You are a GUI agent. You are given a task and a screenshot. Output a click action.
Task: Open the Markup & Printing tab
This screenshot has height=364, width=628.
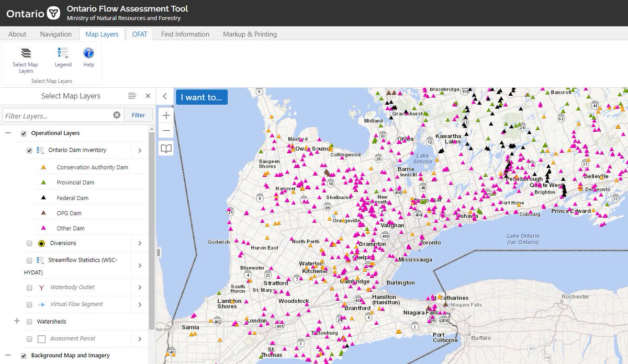pyautogui.click(x=250, y=34)
